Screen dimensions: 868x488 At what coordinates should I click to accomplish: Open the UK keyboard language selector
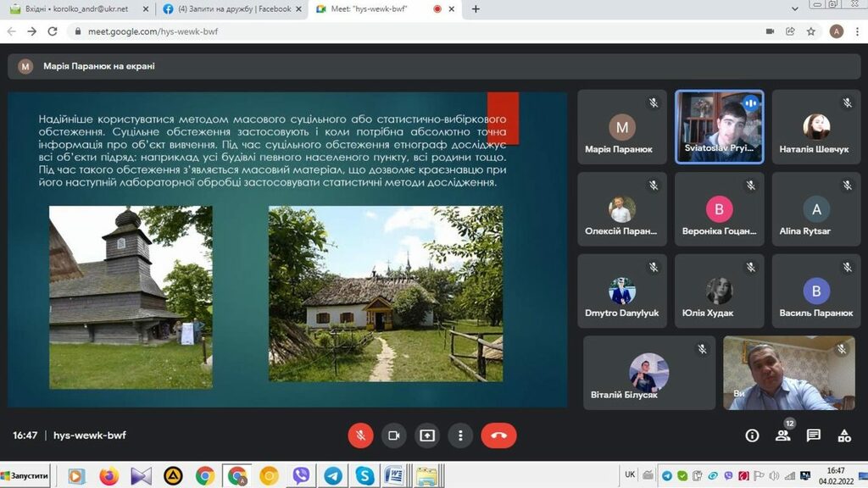click(630, 475)
